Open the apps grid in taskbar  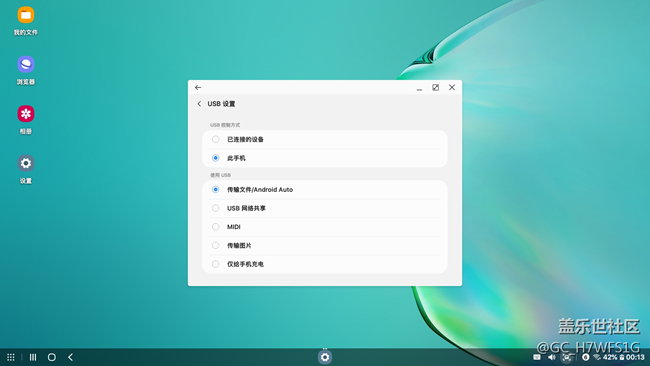tap(11, 357)
